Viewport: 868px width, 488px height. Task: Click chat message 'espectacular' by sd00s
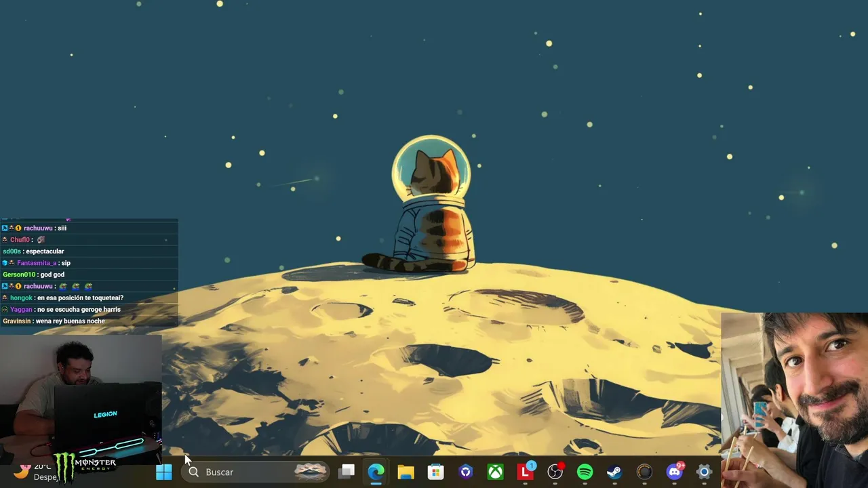(x=45, y=251)
